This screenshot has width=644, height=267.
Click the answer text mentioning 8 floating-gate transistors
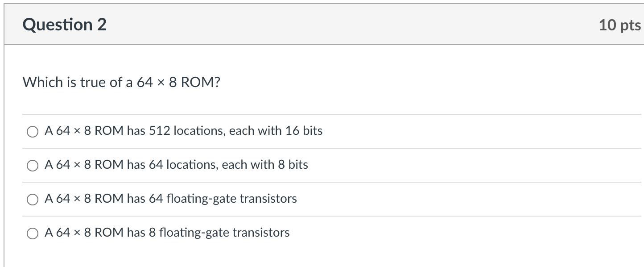166,233
